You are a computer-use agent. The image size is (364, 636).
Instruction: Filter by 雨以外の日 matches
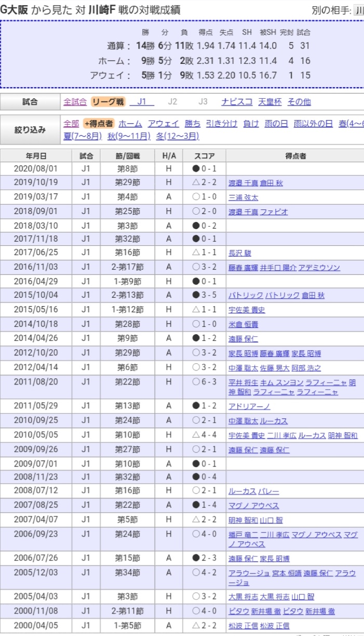[x=313, y=124]
